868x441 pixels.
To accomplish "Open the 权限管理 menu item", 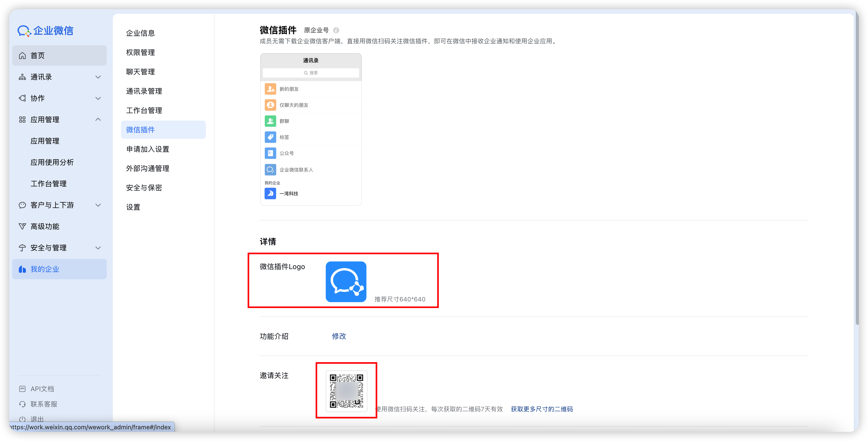I will [141, 53].
